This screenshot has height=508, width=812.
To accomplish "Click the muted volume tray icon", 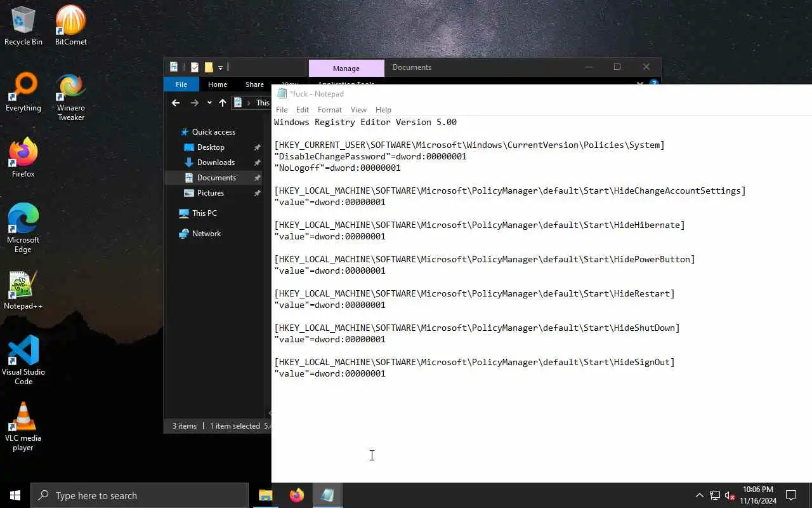I will (730, 495).
